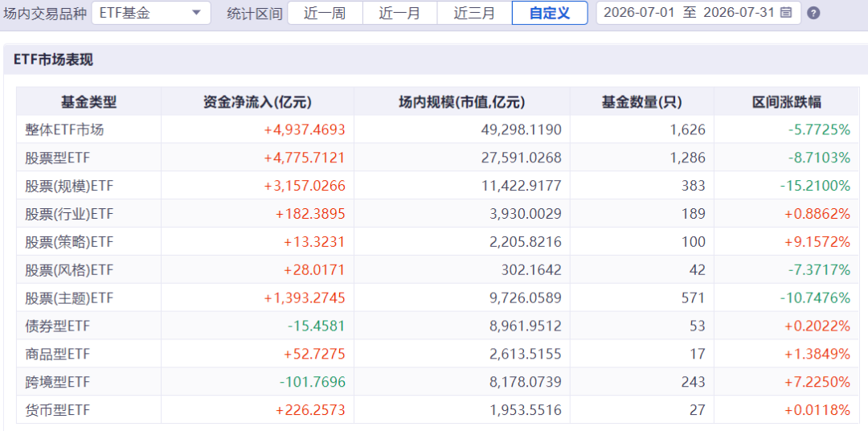Click net outflow value -101.7696
The width and height of the screenshot is (868, 431).
pos(312,382)
